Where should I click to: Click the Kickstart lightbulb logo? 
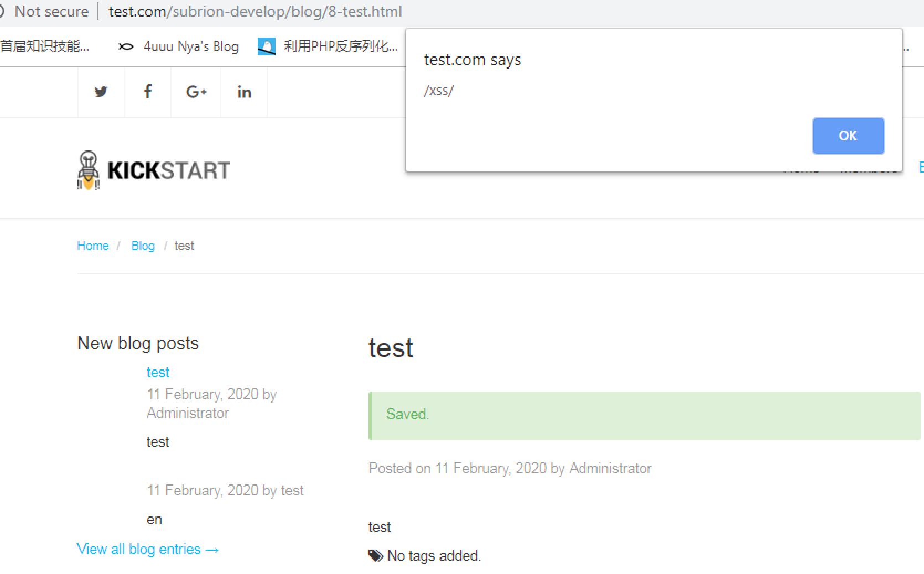point(89,170)
